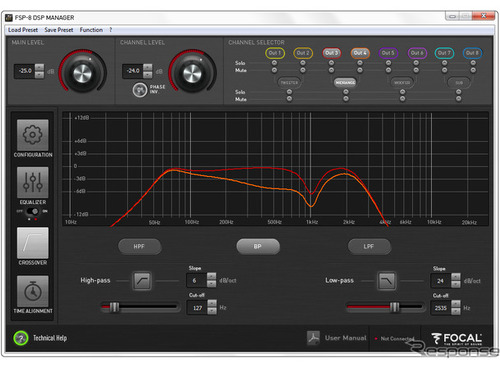Click the Low-pass filter shape icon
This screenshot has height=367, width=500.
click(387, 281)
